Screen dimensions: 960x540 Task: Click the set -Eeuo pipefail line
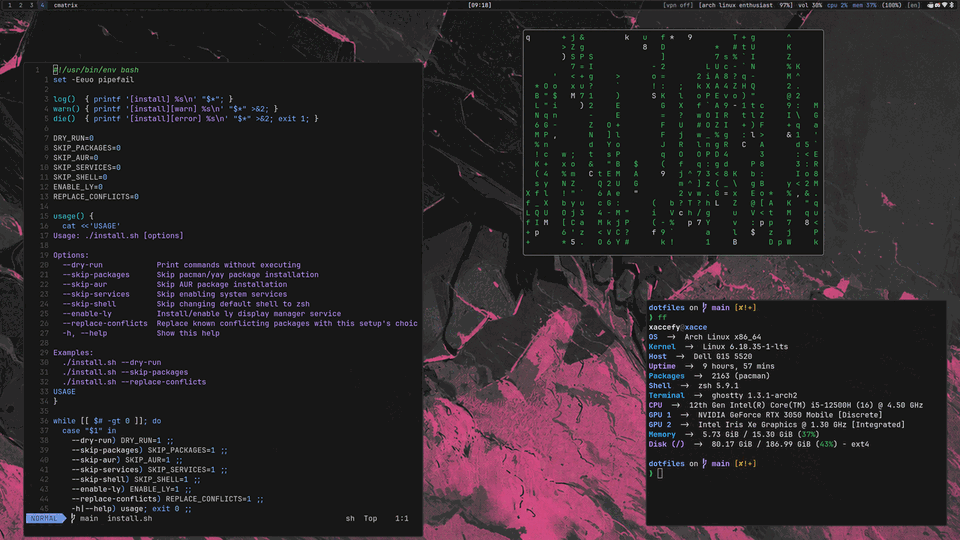coord(93,80)
